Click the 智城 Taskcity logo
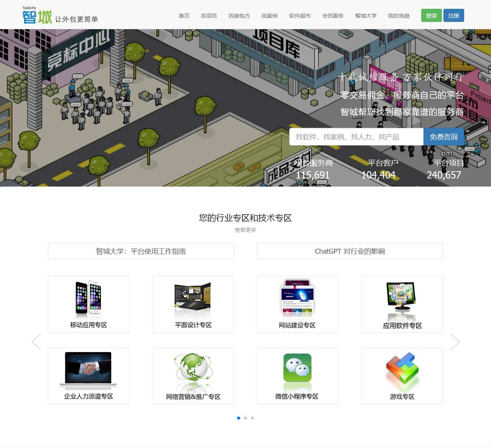 point(37,15)
